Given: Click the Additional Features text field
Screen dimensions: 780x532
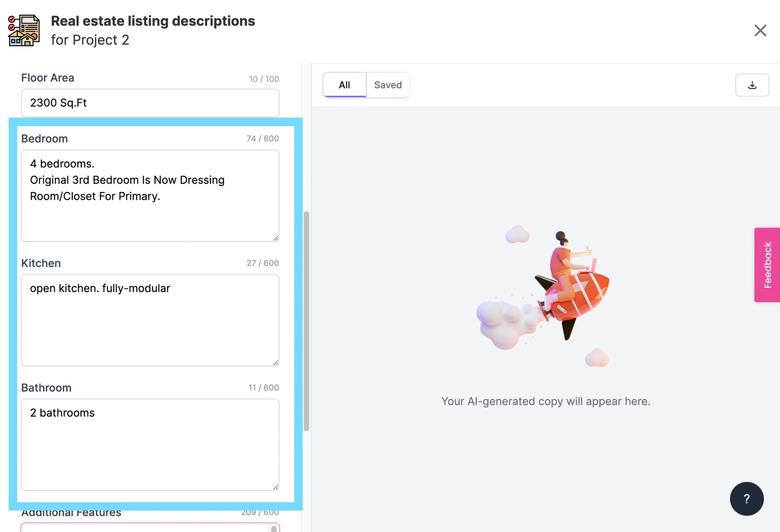Looking at the screenshot, I should [x=145, y=528].
